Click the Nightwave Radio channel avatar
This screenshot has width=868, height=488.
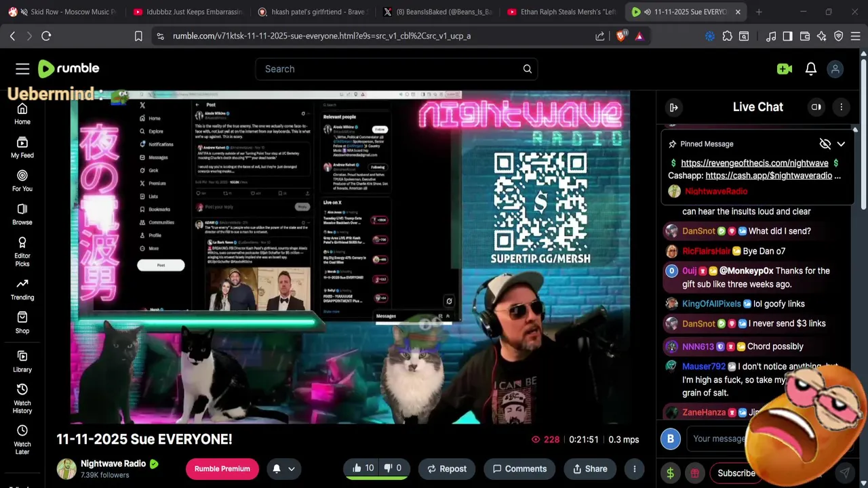click(66, 469)
